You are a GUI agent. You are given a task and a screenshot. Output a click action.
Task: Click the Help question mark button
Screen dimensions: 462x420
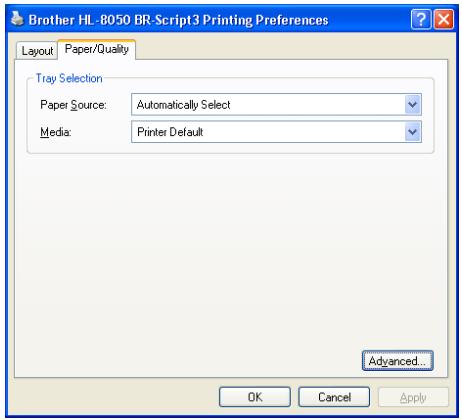[421, 19]
